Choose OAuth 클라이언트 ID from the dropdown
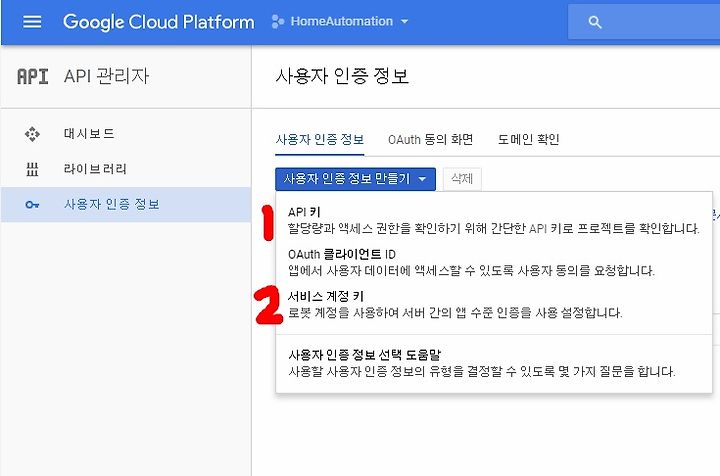Viewport: 720px width, 476px height. coord(494,263)
